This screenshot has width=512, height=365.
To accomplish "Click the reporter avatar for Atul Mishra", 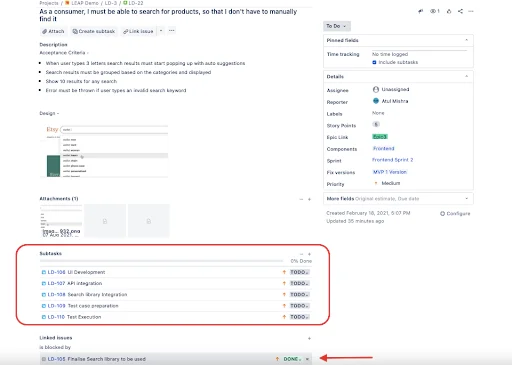I will (376, 101).
